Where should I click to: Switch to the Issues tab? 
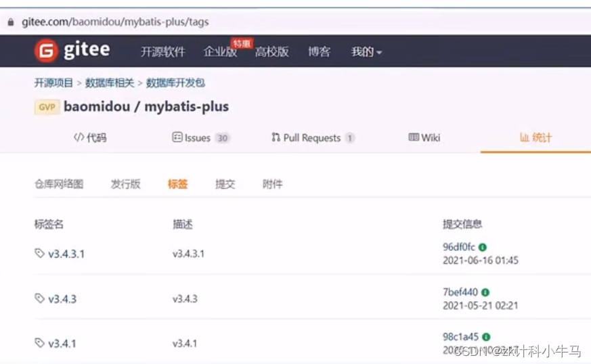[x=201, y=137]
